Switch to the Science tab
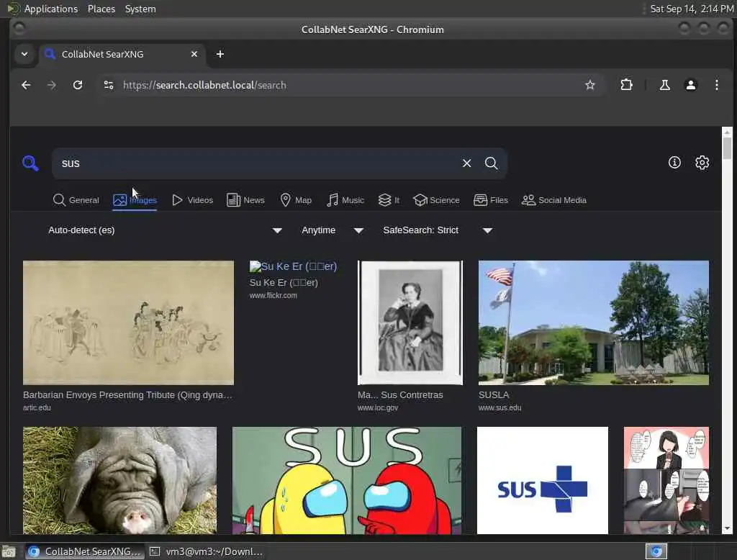The image size is (737, 560). (x=436, y=200)
